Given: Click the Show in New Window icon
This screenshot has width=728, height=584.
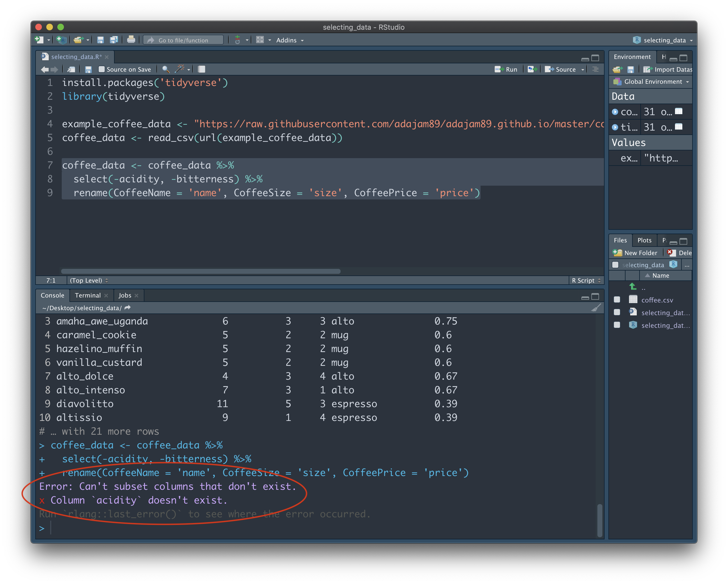Looking at the screenshot, I should point(71,69).
